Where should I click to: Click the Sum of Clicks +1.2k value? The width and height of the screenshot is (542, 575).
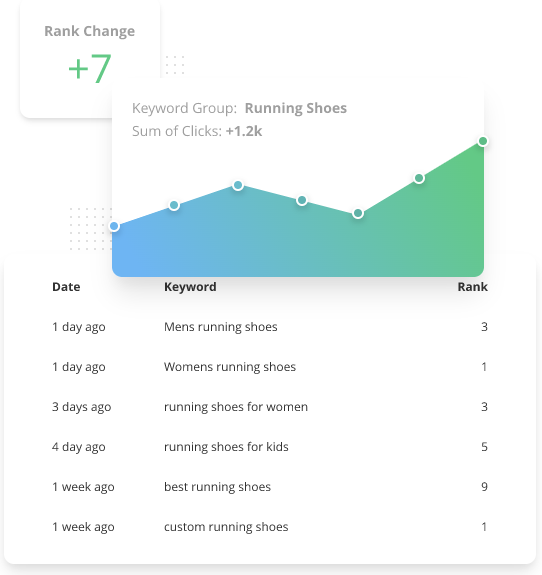pos(244,131)
